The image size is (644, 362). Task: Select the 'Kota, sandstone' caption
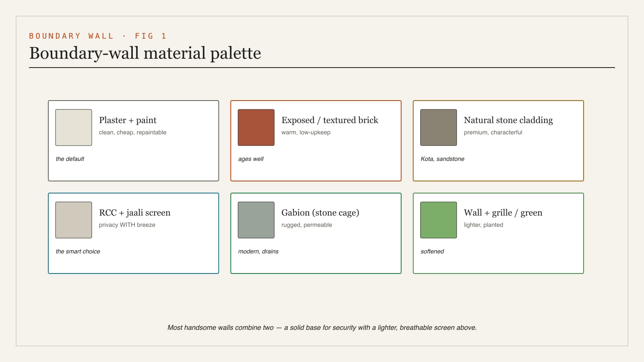pyautogui.click(x=442, y=159)
